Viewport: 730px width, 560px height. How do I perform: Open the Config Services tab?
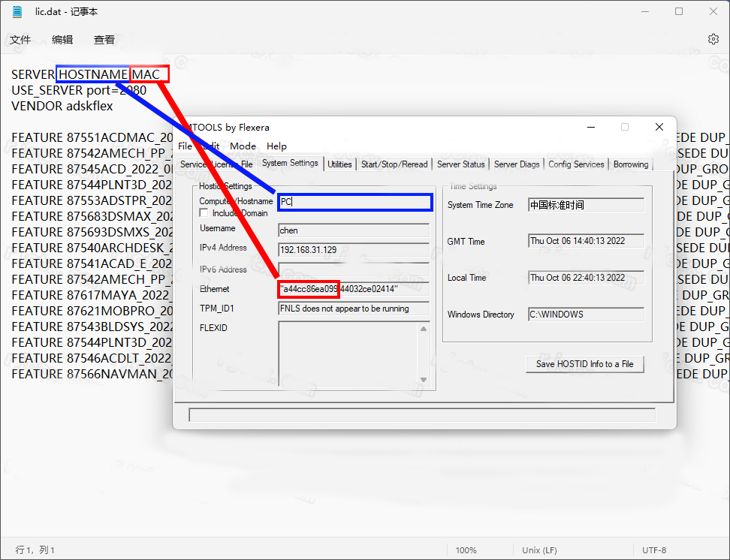[x=576, y=164]
